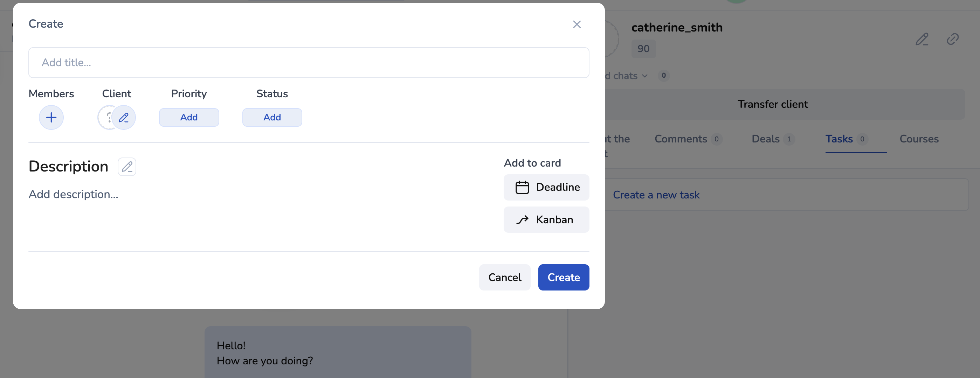This screenshot has width=980, height=378.
Task: Click the Transfer client button
Action: click(772, 105)
